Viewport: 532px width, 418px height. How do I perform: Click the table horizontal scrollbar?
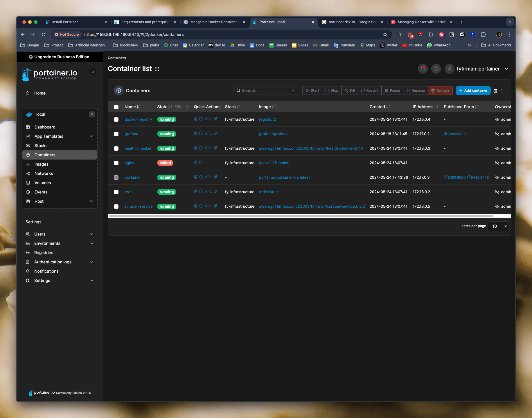301,216
